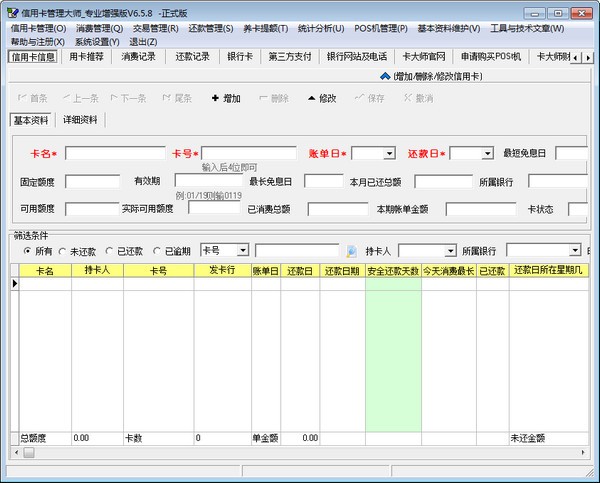
Task: Click the 本期账单金额 input field
Action: [481, 209]
